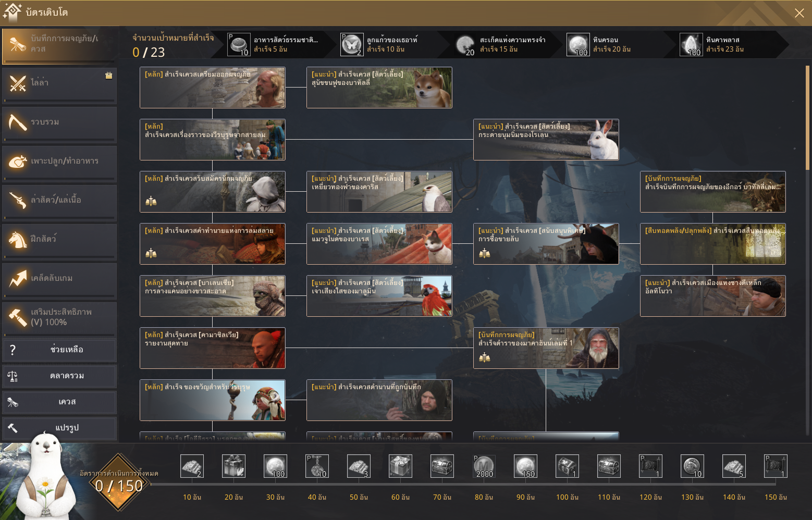This screenshot has height=520, width=812.
Task: Open pet quest card เหยี่ยวท้องฟ้าของคาริส
Action: coord(379,192)
